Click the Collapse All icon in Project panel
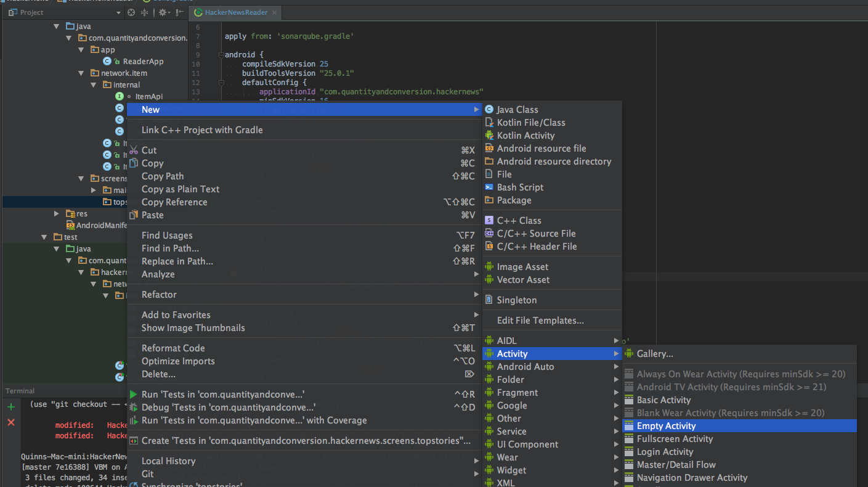Viewport: 868px width, 487px height. pos(145,12)
